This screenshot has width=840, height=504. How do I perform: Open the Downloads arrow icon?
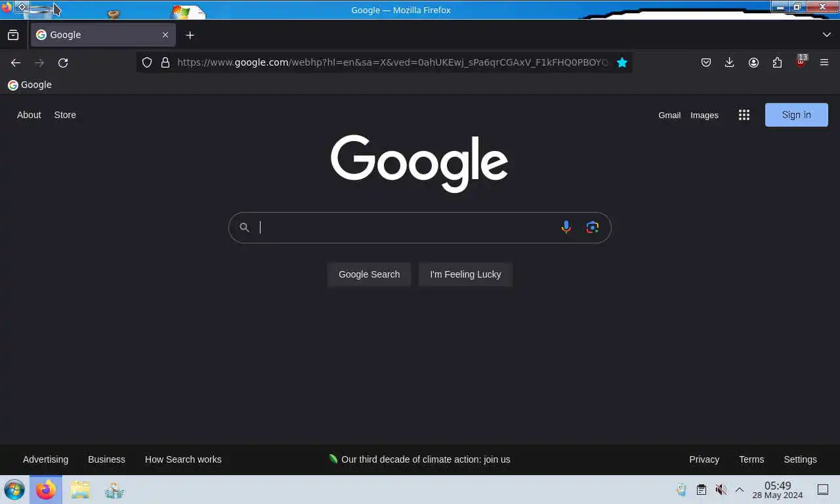[729, 62]
